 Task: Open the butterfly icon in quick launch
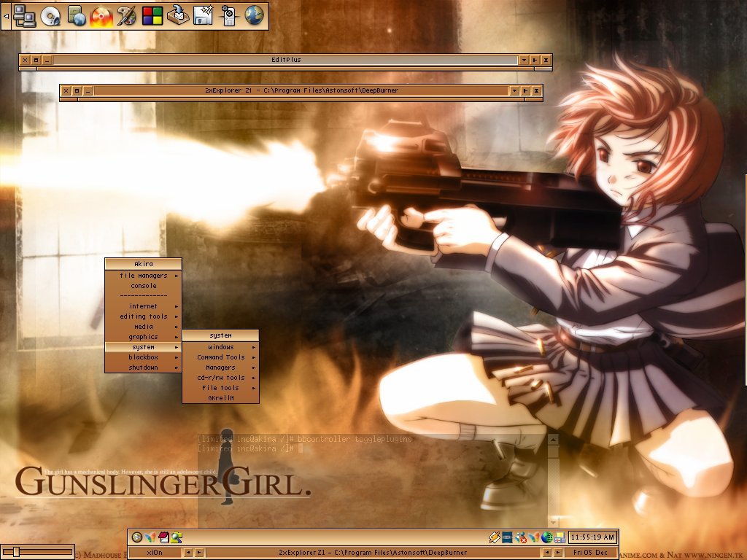(150, 537)
